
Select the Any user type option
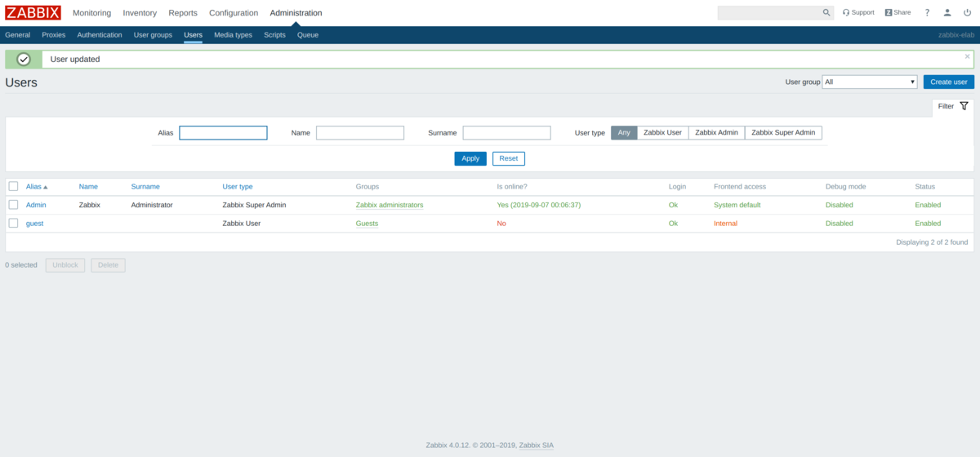(624, 132)
